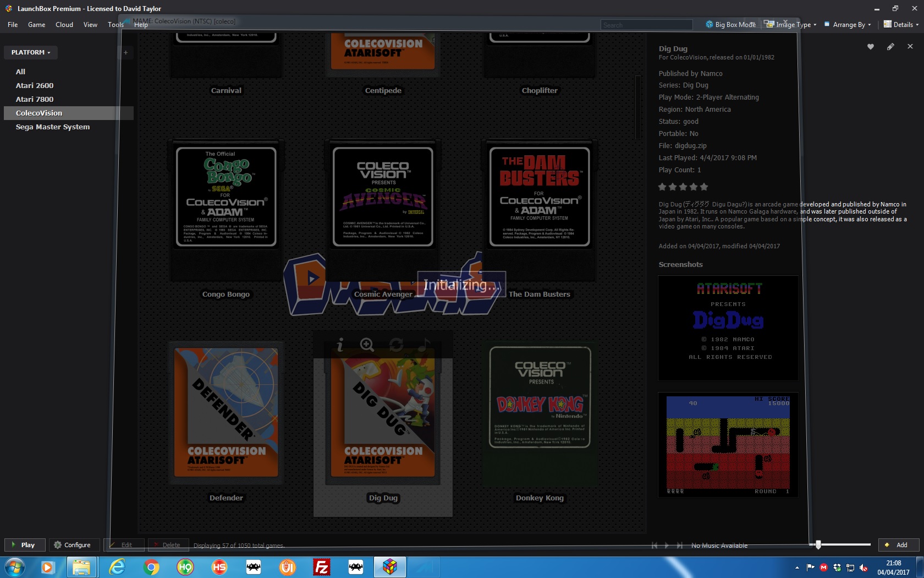Open the Cloud menu
924x578 pixels.
click(64, 24)
